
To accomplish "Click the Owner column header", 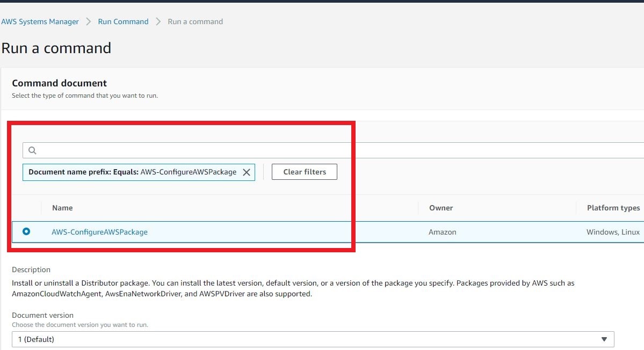I will (x=441, y=208).
